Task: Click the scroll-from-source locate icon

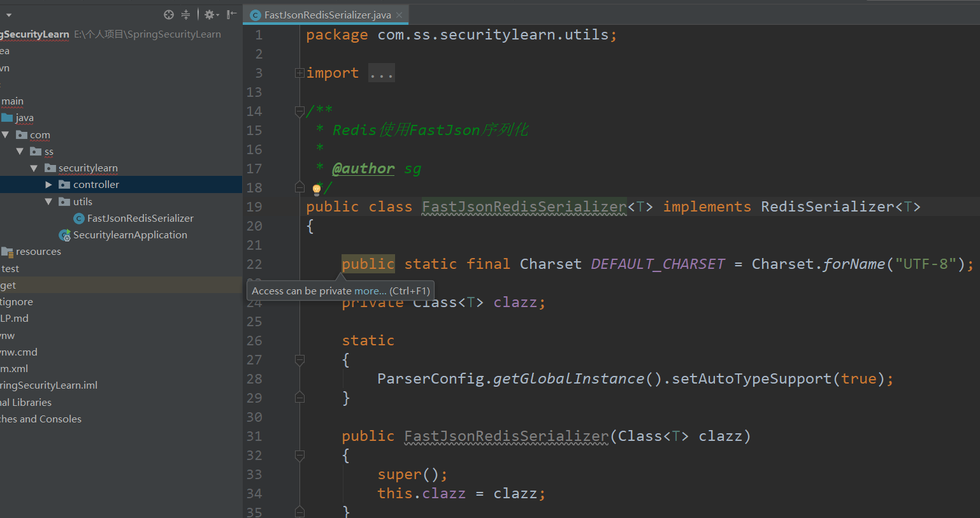Action: (x=169, y=15)
